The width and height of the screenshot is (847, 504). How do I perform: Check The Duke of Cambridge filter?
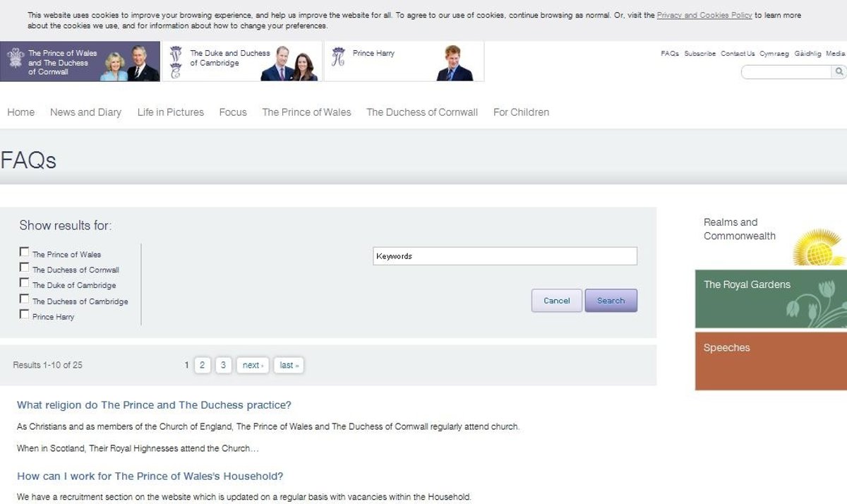click(25, 283)
